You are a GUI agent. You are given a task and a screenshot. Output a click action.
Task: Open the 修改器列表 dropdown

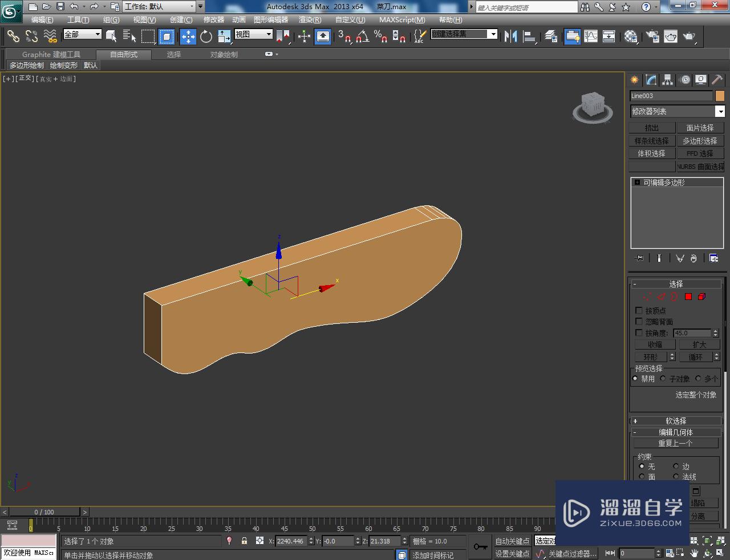(677, 111)
